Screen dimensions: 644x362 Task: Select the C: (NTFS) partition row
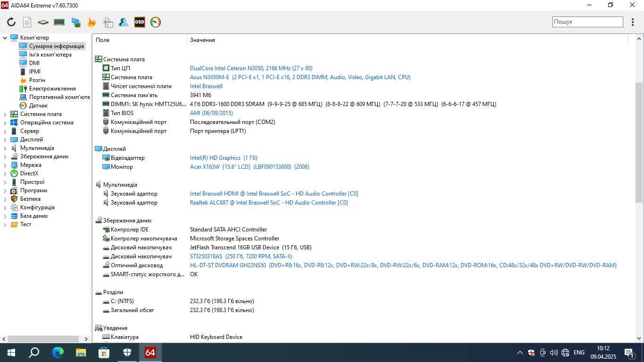click(x=361, y=301)
